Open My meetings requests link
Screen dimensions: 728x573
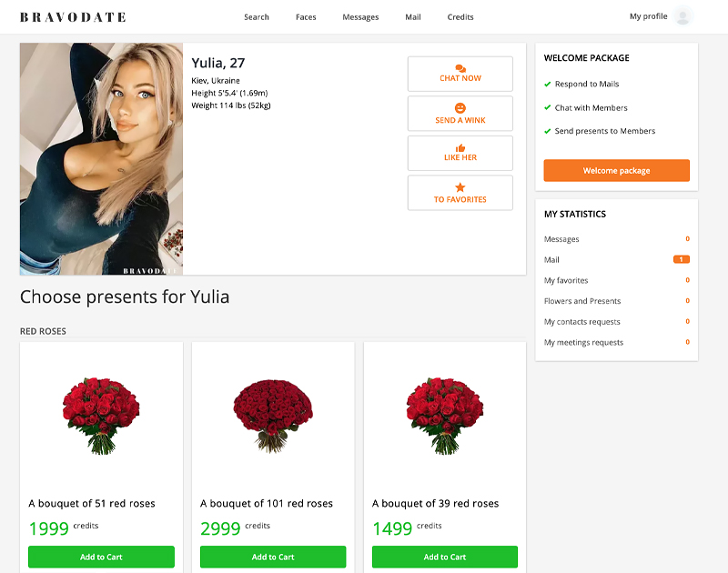[583, 342]
